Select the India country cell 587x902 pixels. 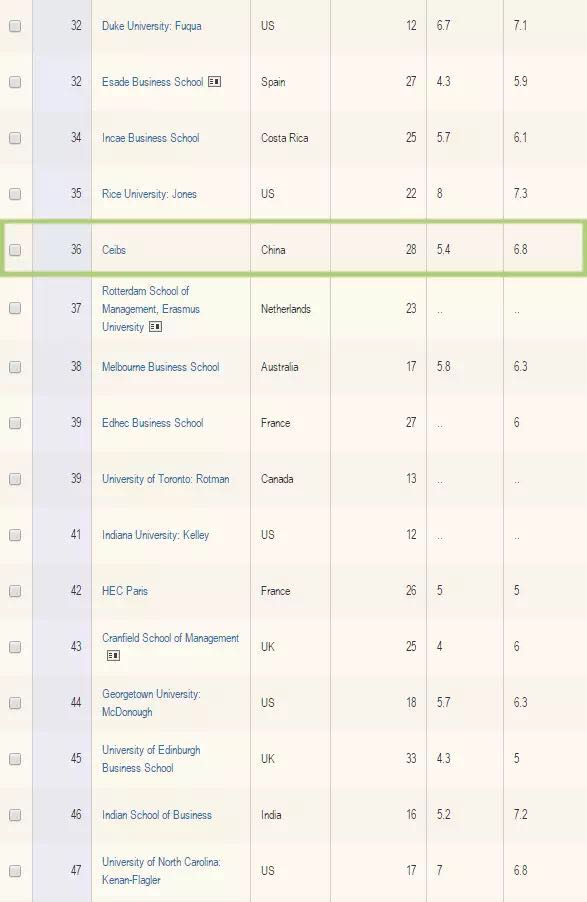[x=270, y=815]
